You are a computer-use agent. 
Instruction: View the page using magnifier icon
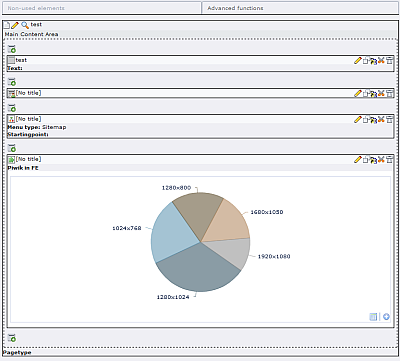[x=25, y=25]
